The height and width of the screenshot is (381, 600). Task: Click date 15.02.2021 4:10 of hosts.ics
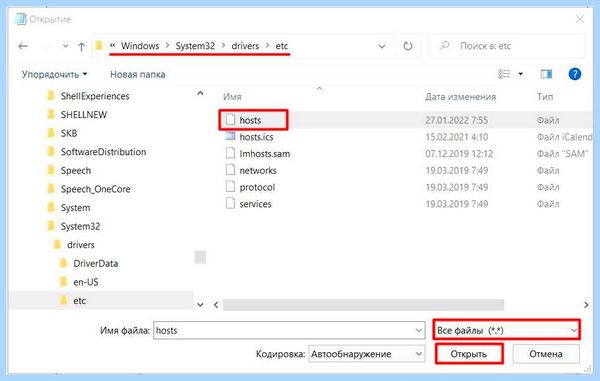click(x=457, y=137)
